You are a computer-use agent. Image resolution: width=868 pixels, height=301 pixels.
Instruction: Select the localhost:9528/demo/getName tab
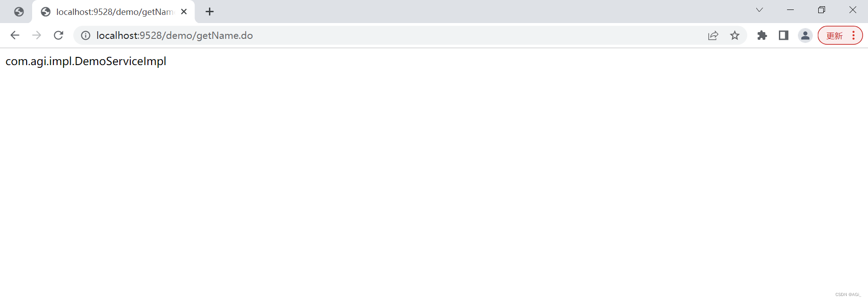(x=114, y=12)
